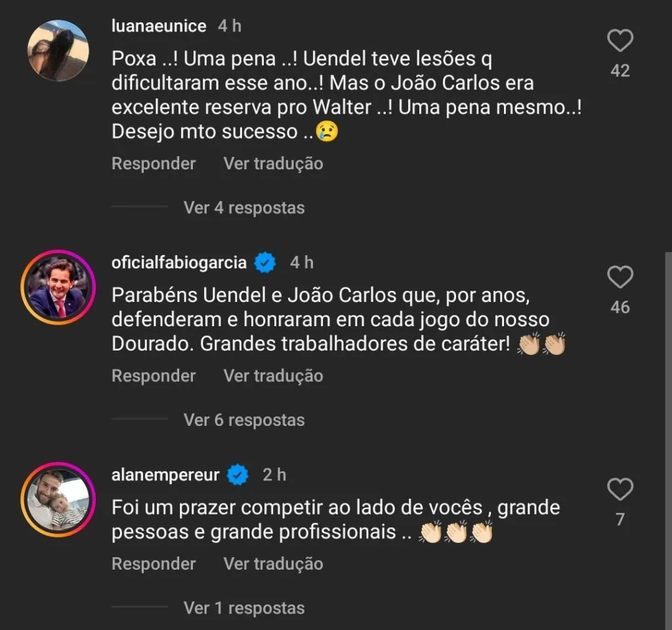Expand "Ver 4 respostas" replies
672x630 pixels.
tap(244, 208)
